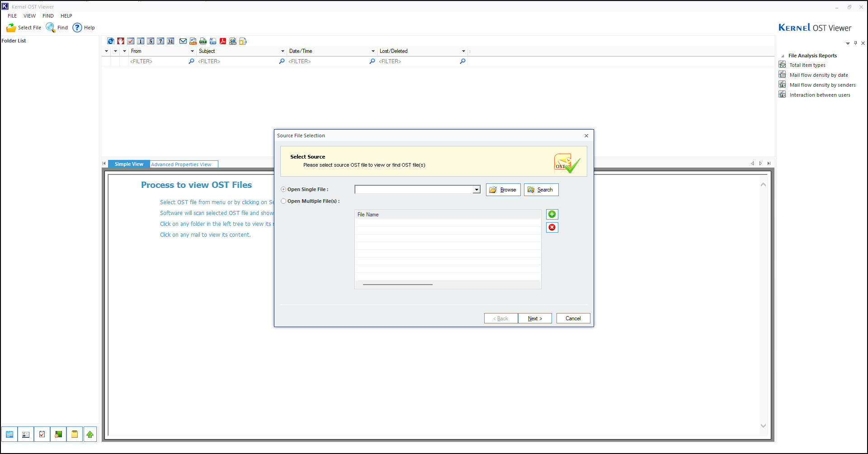Open the right panel options dropdown arrow

848,43
